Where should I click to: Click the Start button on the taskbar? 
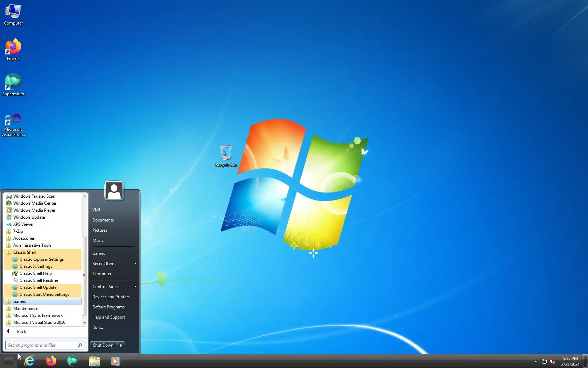8,361
